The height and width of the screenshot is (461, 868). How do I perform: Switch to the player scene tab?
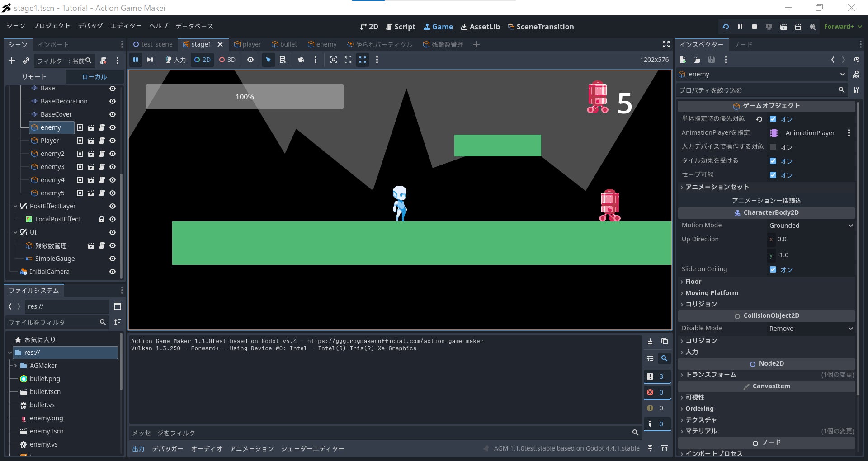[248, 44]
